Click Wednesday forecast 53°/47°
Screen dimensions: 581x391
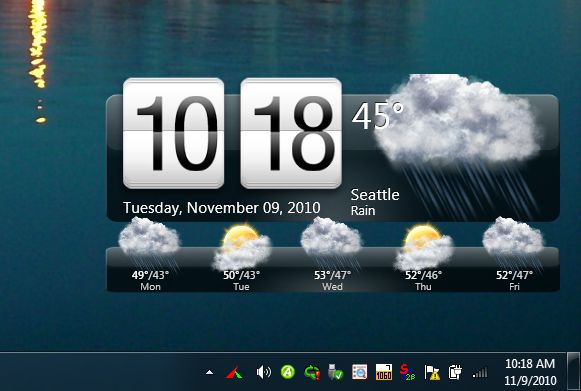point(332,275)
